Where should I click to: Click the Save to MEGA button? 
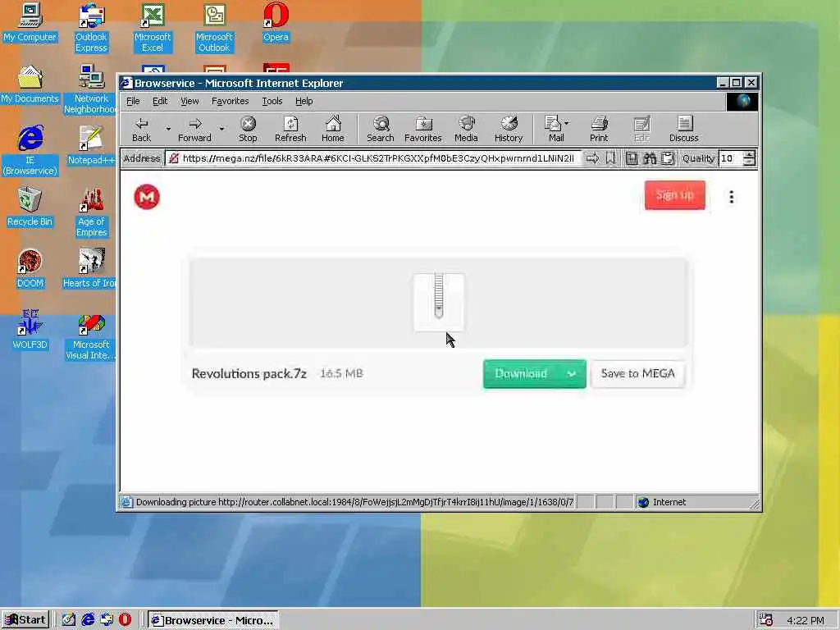[x=637, y=374]
